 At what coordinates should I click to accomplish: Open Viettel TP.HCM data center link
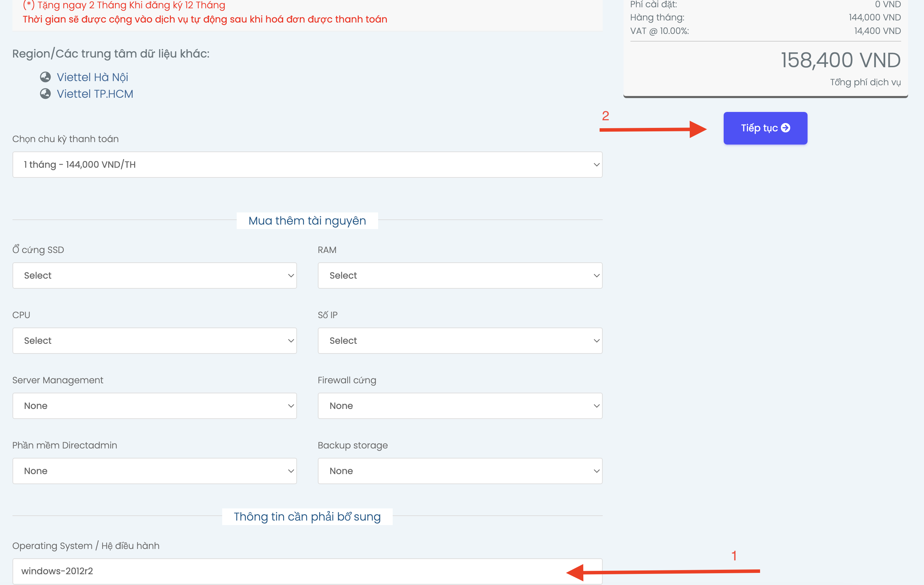[95, 94]
